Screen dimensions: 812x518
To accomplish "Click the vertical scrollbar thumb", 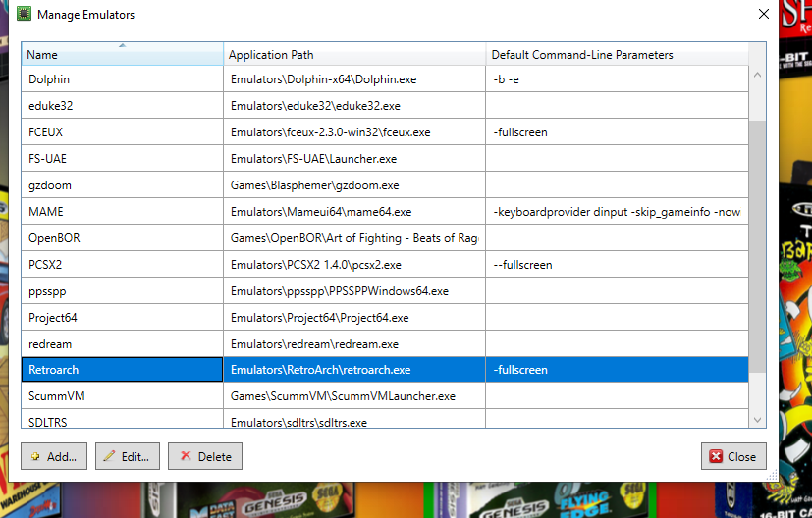I will pyautogui.click(x=757, y=246).
